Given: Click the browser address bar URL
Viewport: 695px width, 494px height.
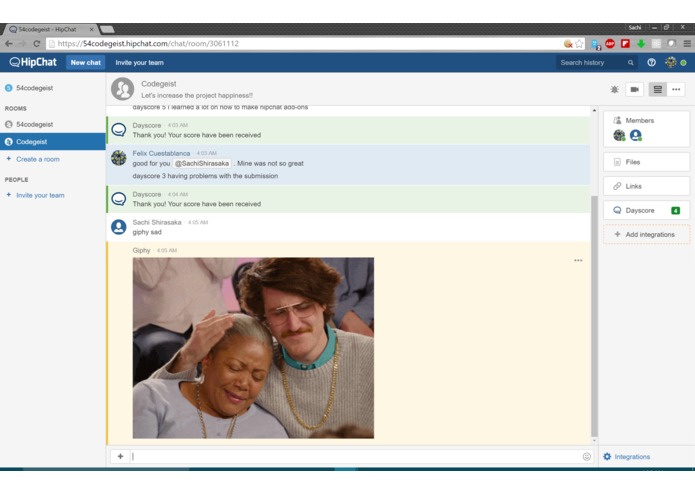Looking at the screenshot, I should (x=148, y=43).
